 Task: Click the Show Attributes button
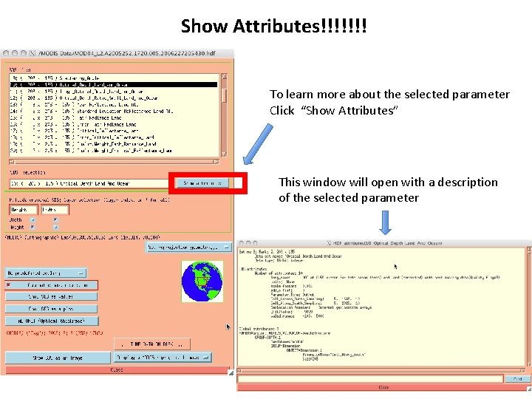[x=202, y=183]
